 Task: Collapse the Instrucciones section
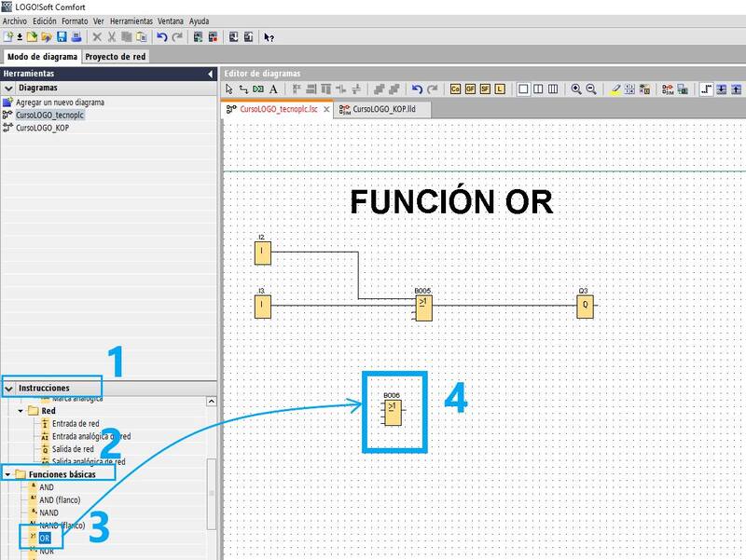point(9,388)
